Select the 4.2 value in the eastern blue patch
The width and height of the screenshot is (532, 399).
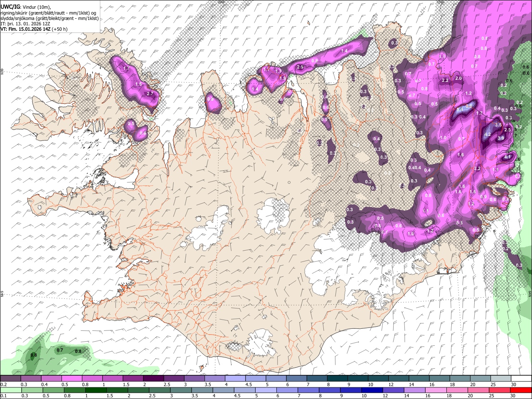[x=488, y=135]
